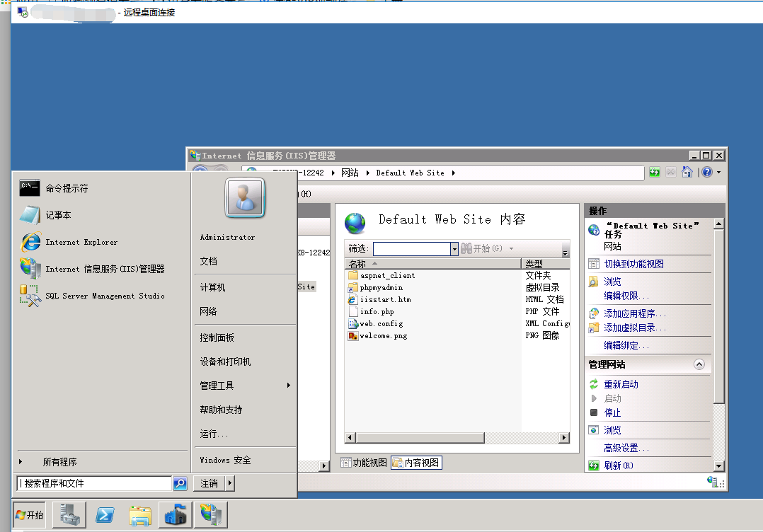Open the 运行... dialog
The width and height of the screenshot is (763, 532).
click(214, 434)
